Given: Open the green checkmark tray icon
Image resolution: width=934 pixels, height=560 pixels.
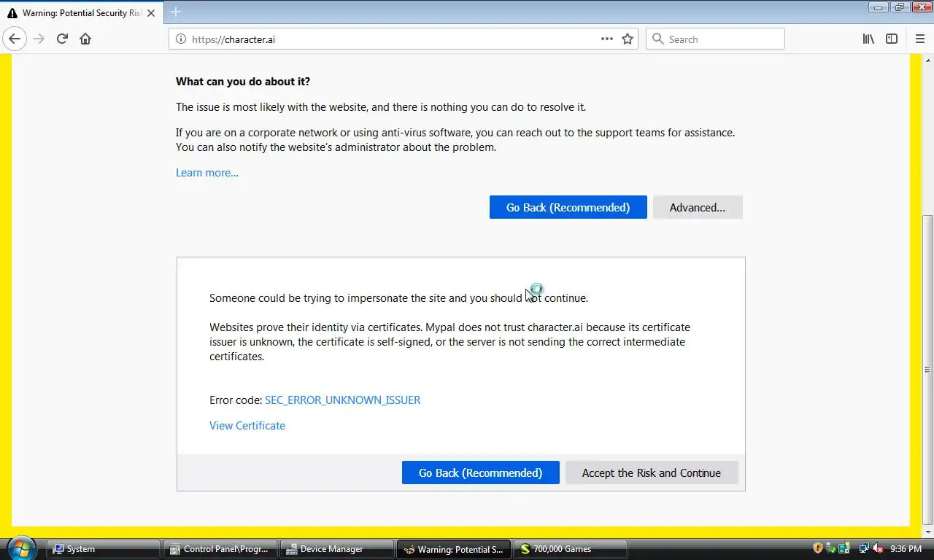Looking at the screenshot, I should [x=831, y=548].
